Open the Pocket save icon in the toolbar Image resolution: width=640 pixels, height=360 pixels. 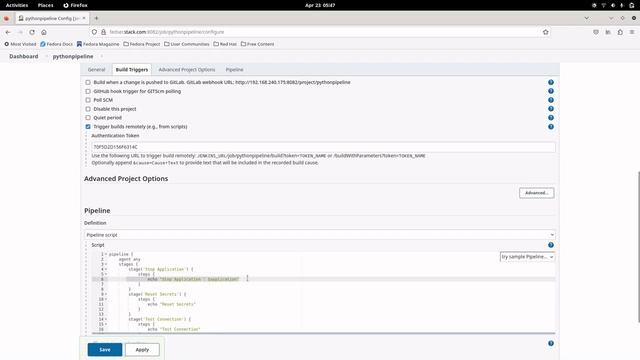(x=596, y=32)
